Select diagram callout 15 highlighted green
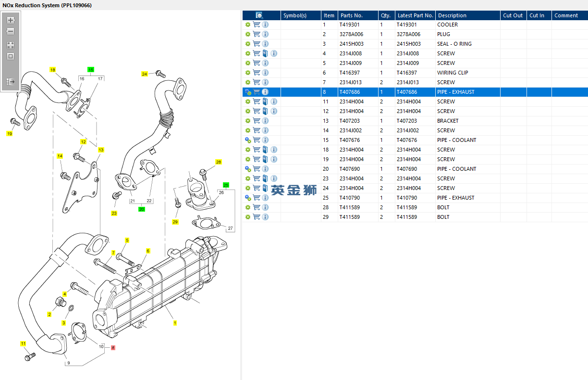Viewport: 588px width, 380px height. [91, 70]
